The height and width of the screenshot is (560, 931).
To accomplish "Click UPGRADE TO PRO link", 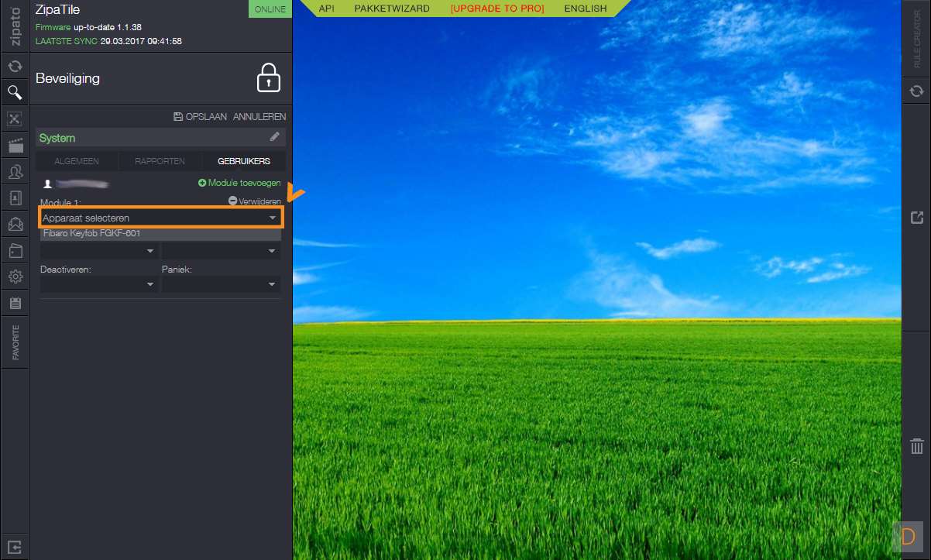I will [x=497, y=9].
